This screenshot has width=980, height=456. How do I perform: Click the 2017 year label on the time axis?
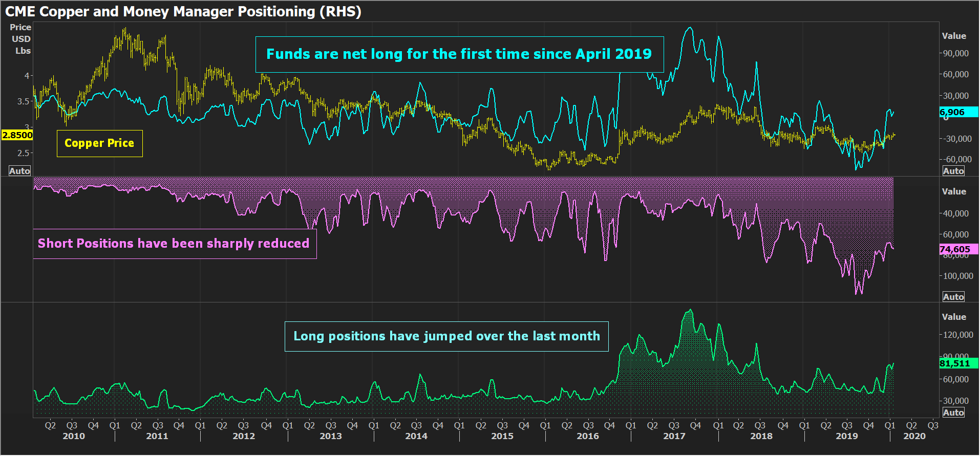[674, 436]
